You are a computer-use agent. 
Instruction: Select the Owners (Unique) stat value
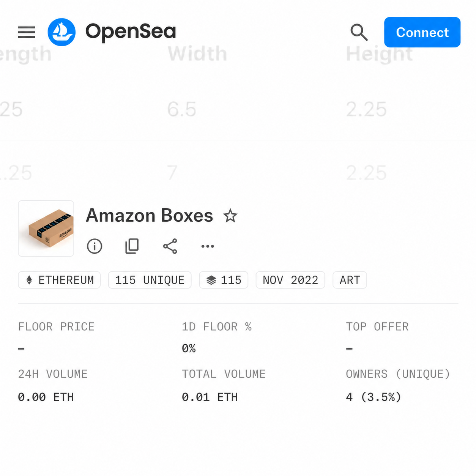tap(374, 397)
